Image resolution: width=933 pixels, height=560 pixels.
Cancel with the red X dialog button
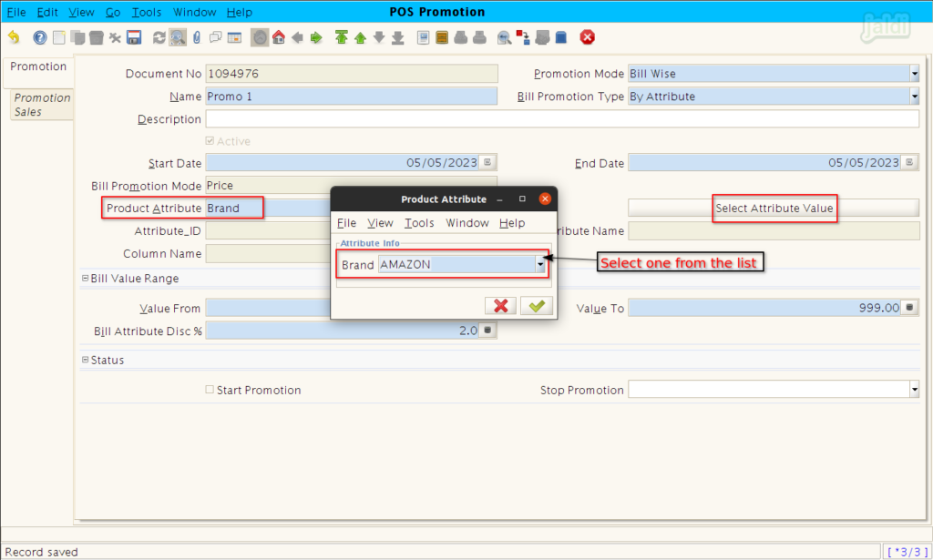pyautogui.click(x=500, y=306)
